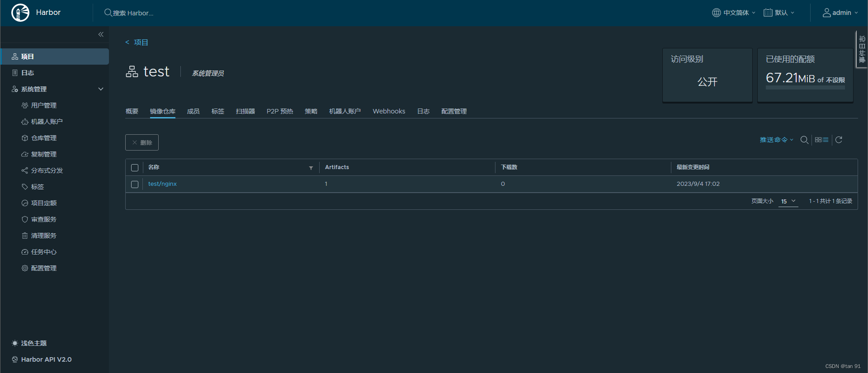Click the Artifacts column header

point(337,167)
